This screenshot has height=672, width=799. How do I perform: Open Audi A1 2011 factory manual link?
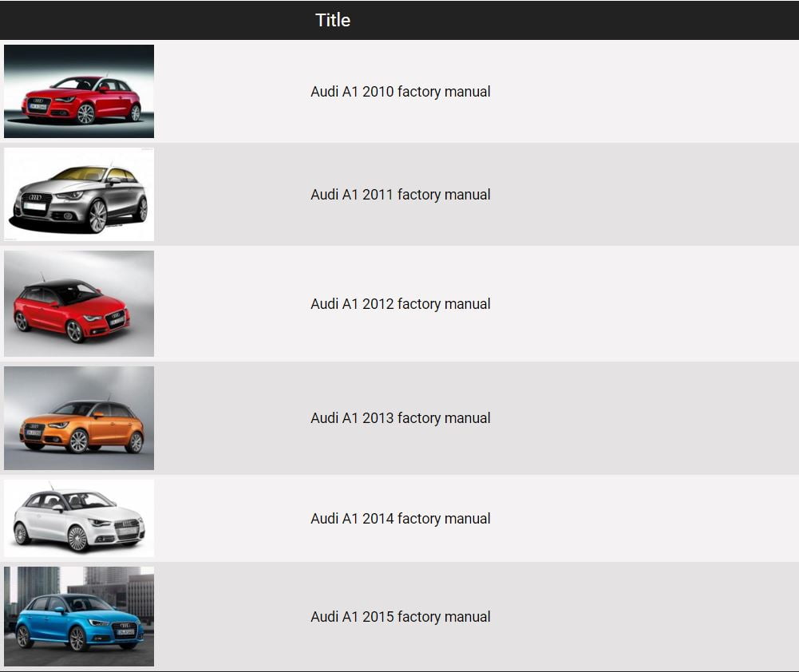point(400,195)
